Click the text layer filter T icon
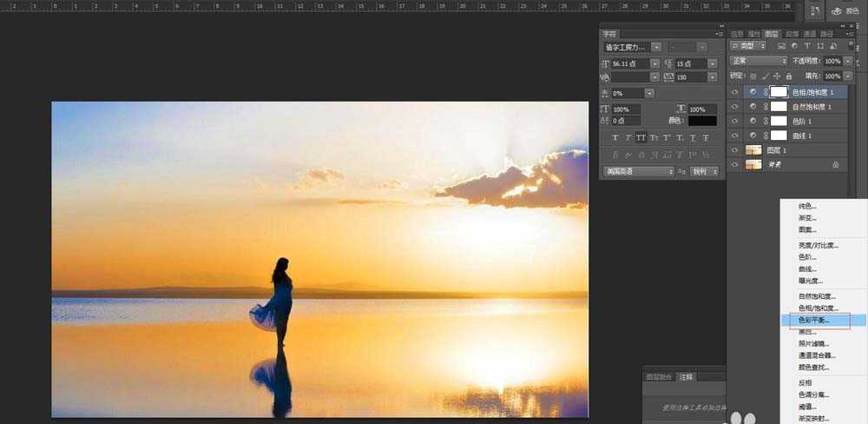 tap(806, 45)
